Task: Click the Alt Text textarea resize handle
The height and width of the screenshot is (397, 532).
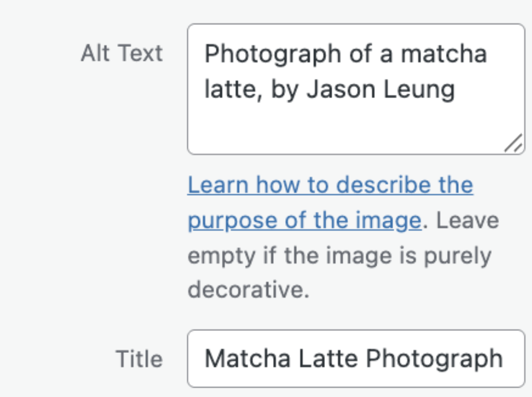Action: [x=513, y=142]
